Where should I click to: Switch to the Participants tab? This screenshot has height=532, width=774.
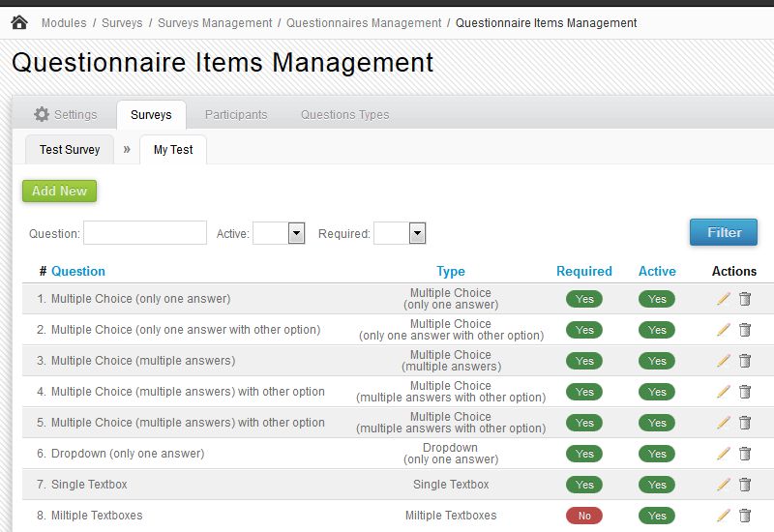point(236,114)
